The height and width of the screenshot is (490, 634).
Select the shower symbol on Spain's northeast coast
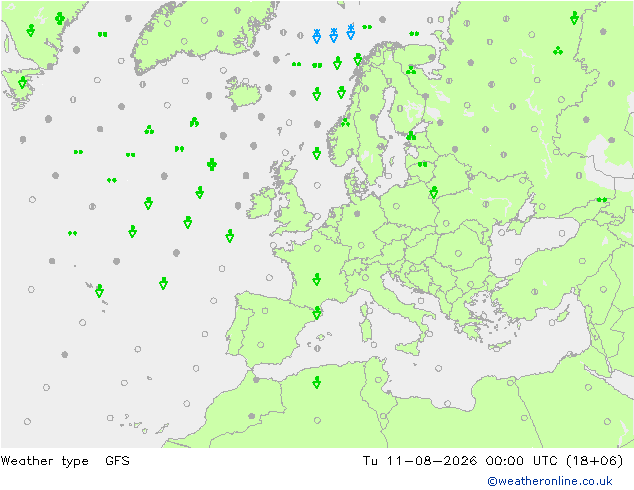coord(317,313)
